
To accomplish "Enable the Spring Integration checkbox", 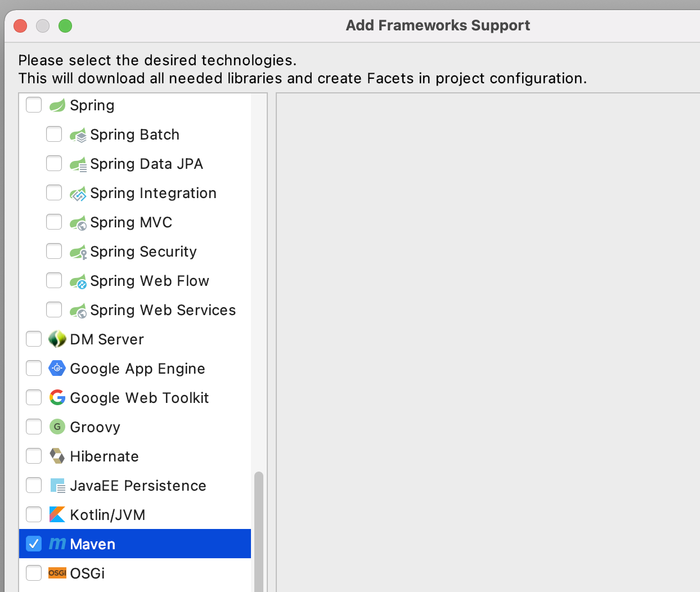I will point(54,192).
